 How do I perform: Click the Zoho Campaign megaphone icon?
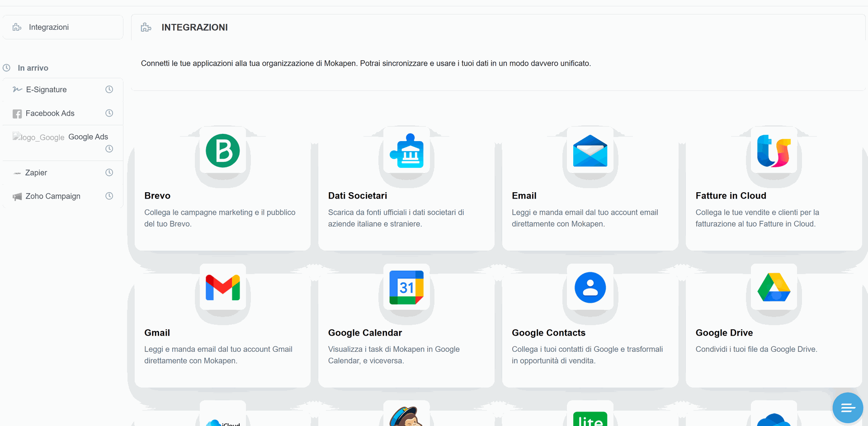[17, 197]
